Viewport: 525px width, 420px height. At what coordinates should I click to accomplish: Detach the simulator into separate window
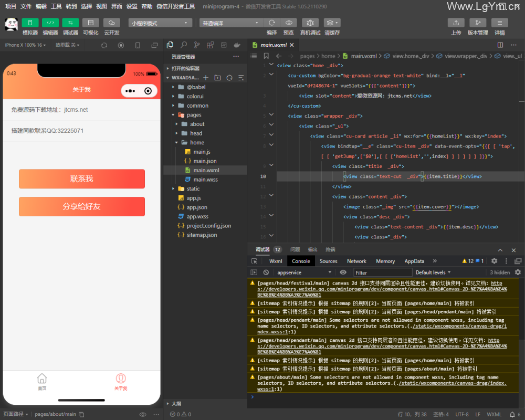coord(154,45)
